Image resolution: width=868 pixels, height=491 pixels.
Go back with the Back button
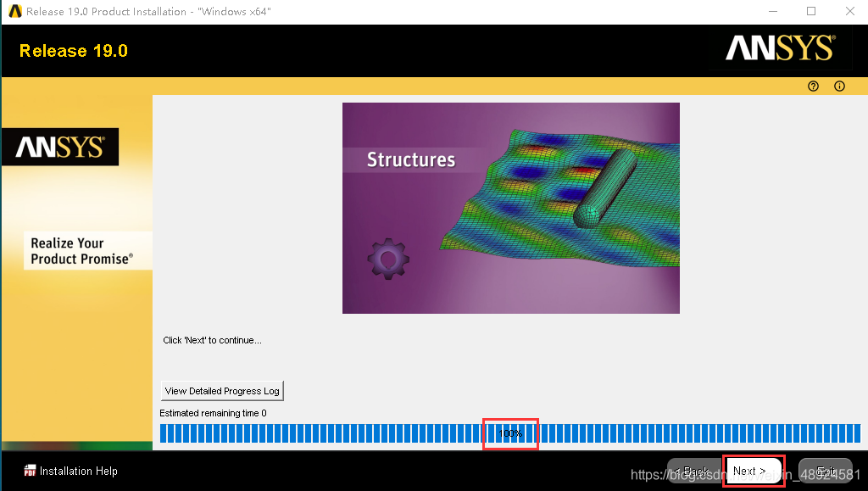pos(694,471)
